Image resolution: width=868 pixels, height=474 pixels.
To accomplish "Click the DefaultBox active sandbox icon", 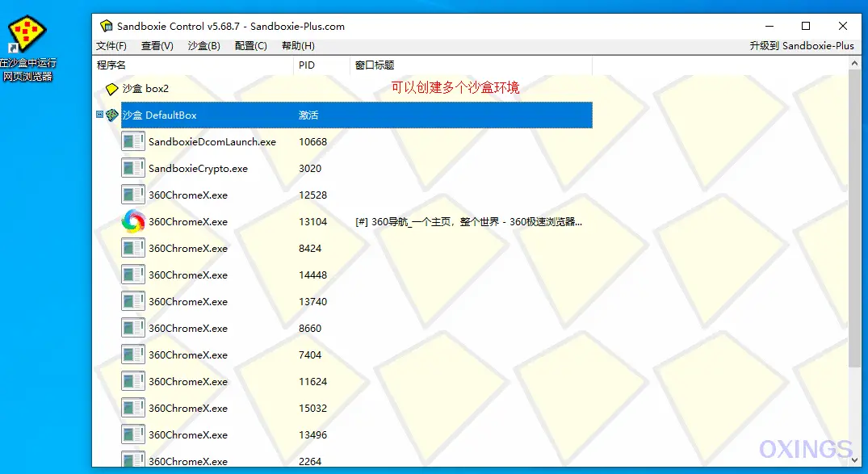I will 111,115.
